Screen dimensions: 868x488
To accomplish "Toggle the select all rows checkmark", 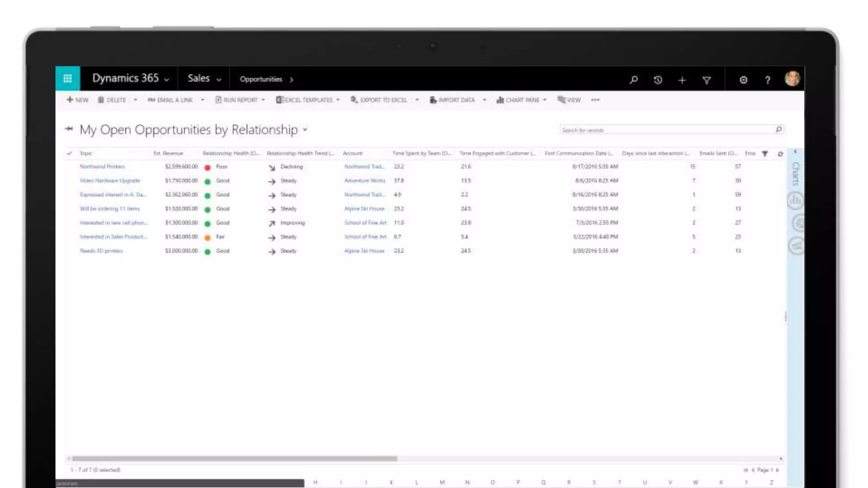I will [70, 153].
